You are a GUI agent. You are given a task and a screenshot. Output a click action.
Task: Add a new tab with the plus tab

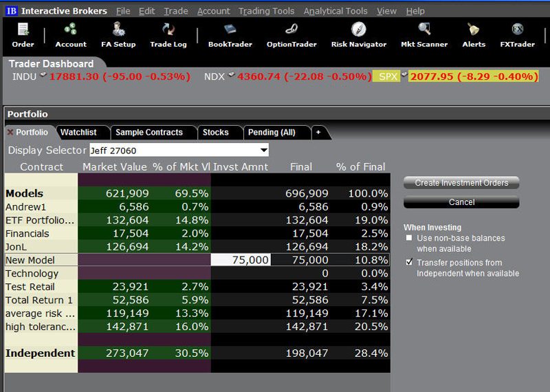(318, 132)
